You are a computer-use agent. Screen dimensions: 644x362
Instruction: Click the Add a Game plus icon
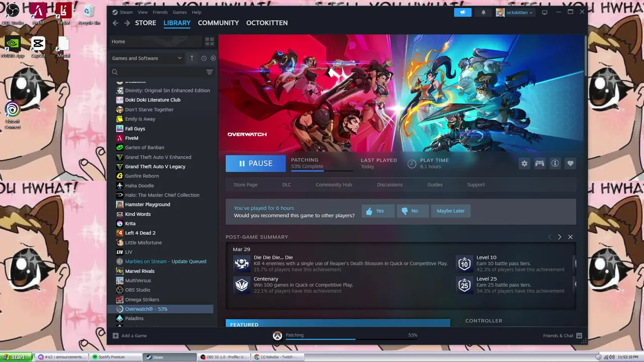pos(115,335)
